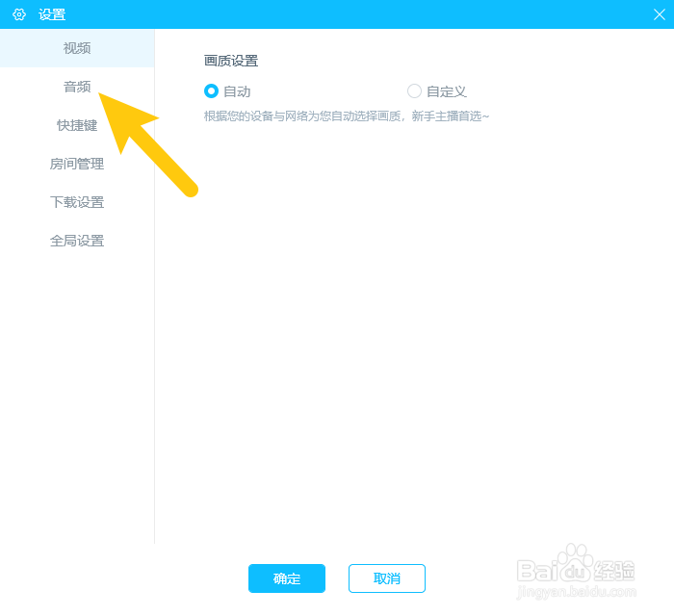Close the settings dialog

click(659, 14)
